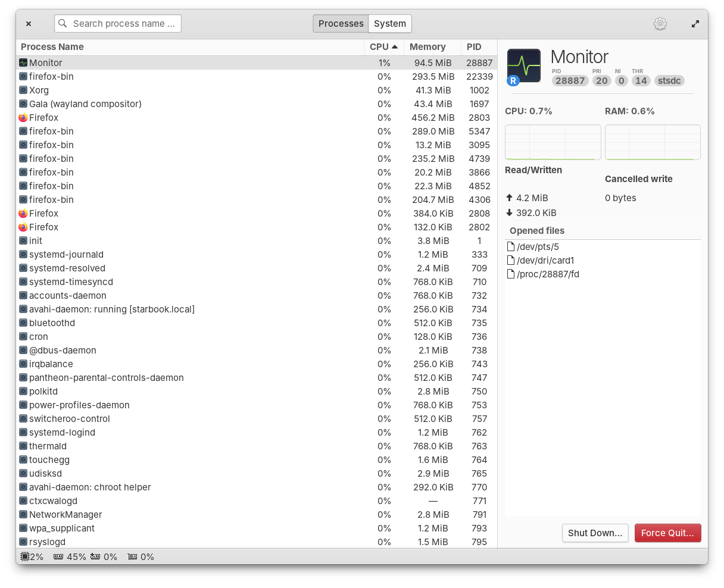724x588 pixels.
Task: Click the red Force Quit button
Action: [x=667, y=533]
